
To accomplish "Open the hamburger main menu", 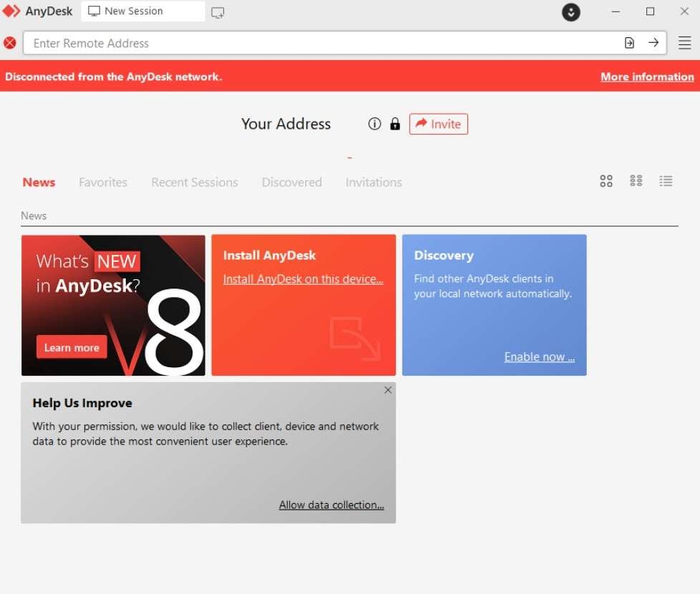I will click(x=684, y=43).
